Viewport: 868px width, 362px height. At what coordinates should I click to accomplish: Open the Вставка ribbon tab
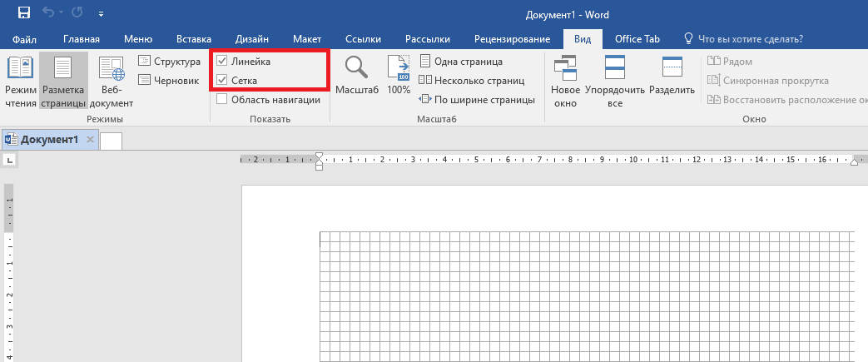[194, 39]
